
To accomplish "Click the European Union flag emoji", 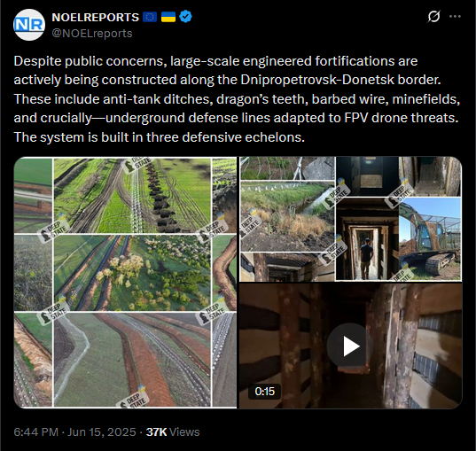I will (x=149, y=17).
